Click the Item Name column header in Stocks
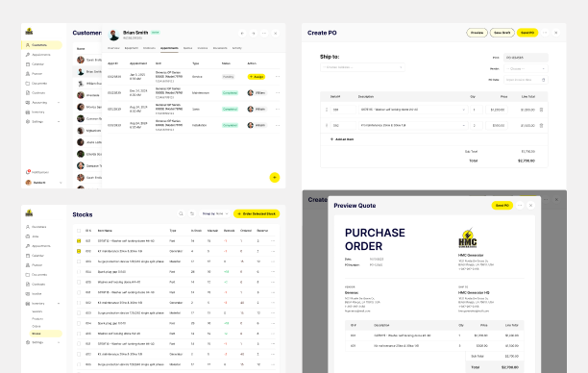 point(105,231)
